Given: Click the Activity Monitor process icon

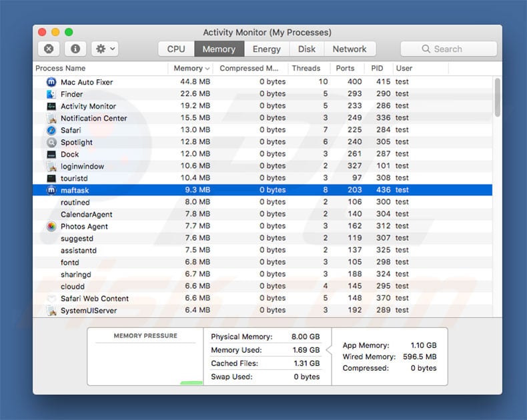Looking at the screenshot, I should click(51, 106).
